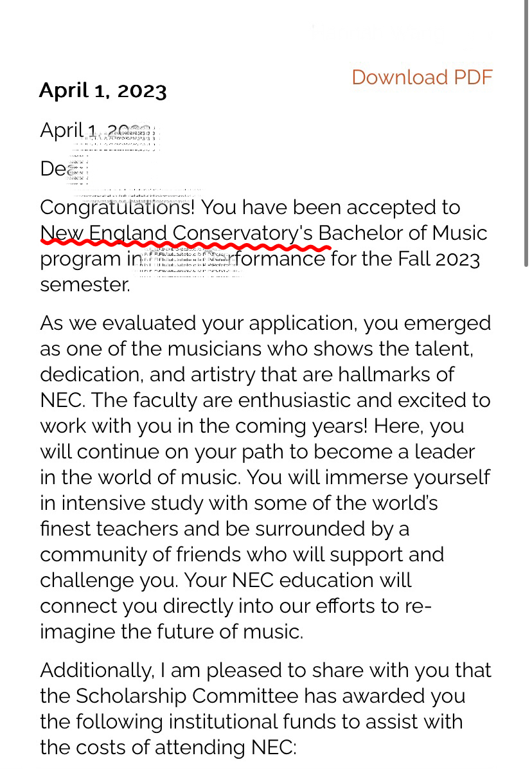Screen dimensions: 532x769
Task: Click the bold April 1, 2023 heading
Action: click(x=103, y=91)
